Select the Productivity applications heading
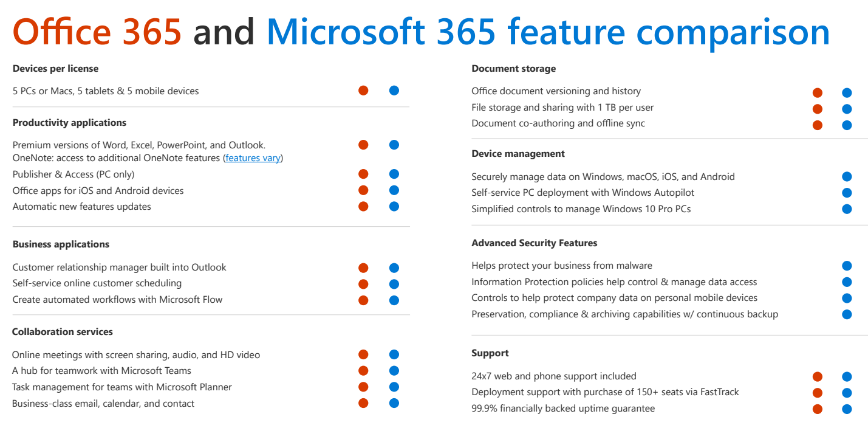The width and height of the screenshot is (868, 428). [x=69, y=123]
